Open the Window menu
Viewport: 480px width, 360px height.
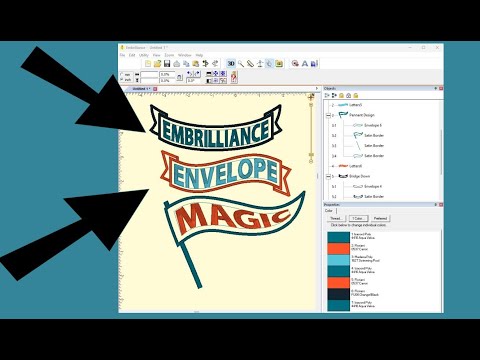[x=185, y=55]
